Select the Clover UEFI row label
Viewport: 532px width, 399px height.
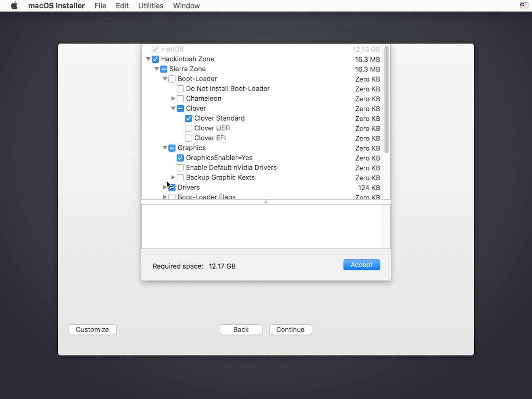[x=212, y=128]
